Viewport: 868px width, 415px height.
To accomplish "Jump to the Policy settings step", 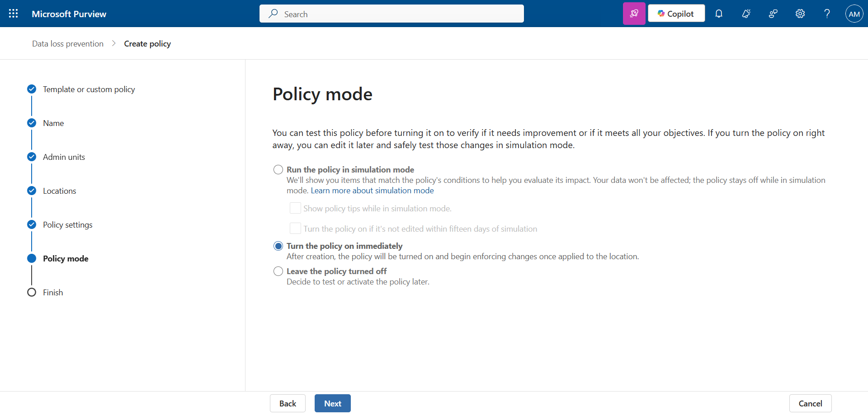I will point(67,225).
